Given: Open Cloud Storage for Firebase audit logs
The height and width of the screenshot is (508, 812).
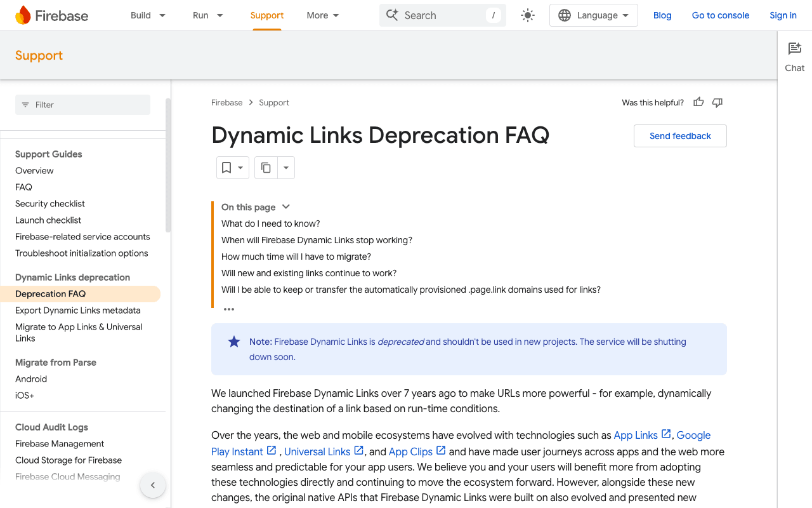Looking at the screenshot, I should tap(69, 460).
